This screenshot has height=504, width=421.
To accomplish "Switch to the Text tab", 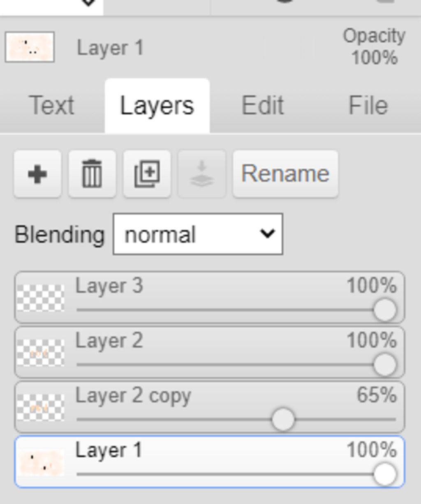I will [52, 106].
